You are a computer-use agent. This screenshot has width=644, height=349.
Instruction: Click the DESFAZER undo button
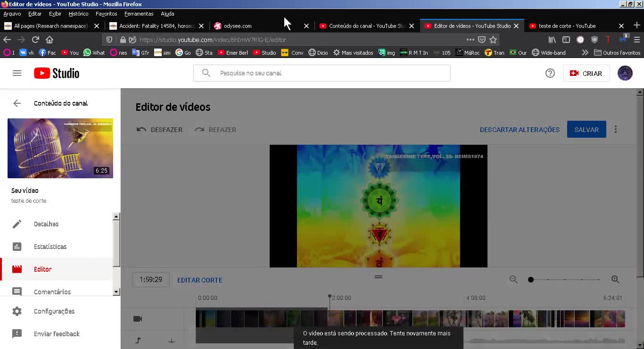click(x=159, y=130)
